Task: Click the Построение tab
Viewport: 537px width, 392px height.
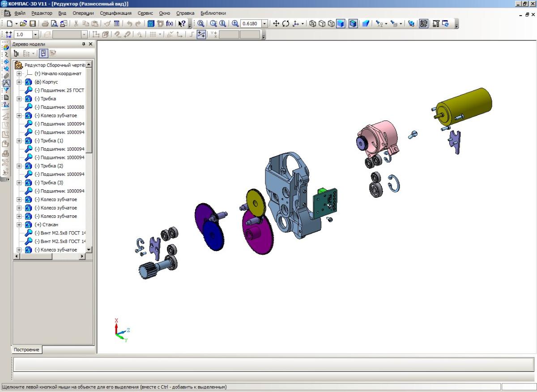Action: 26,349
